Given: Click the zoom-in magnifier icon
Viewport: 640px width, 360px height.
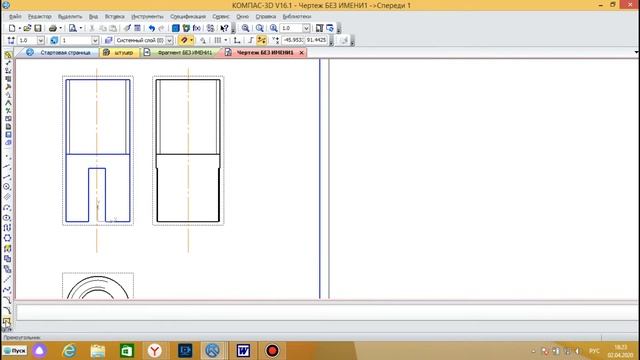Looking at the screenshot, I should click(245, 28).
